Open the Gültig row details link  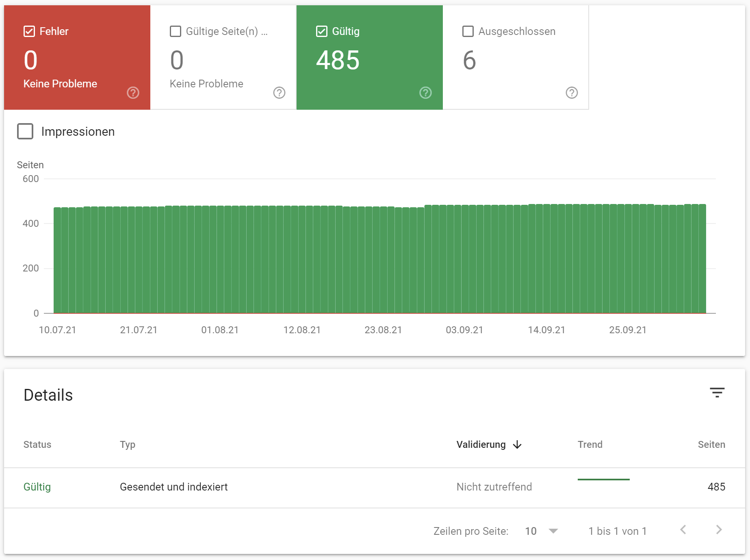tap(37, 487)
